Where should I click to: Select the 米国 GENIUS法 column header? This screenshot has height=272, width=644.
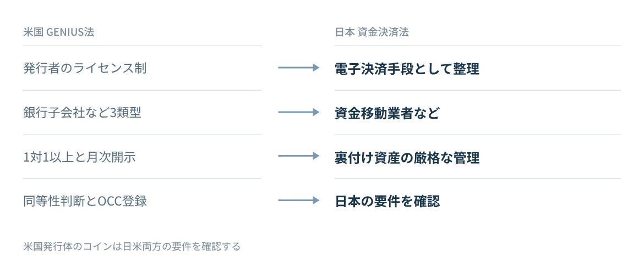[59, 32]
